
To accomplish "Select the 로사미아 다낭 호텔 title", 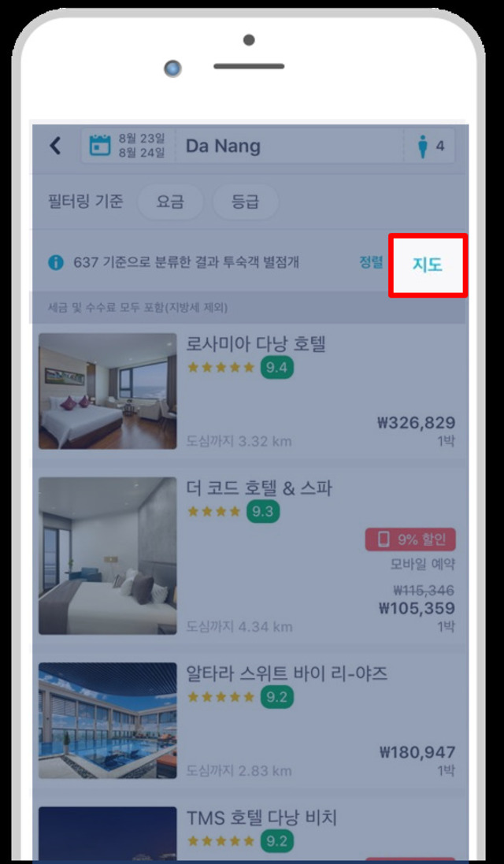I will 257,344.
